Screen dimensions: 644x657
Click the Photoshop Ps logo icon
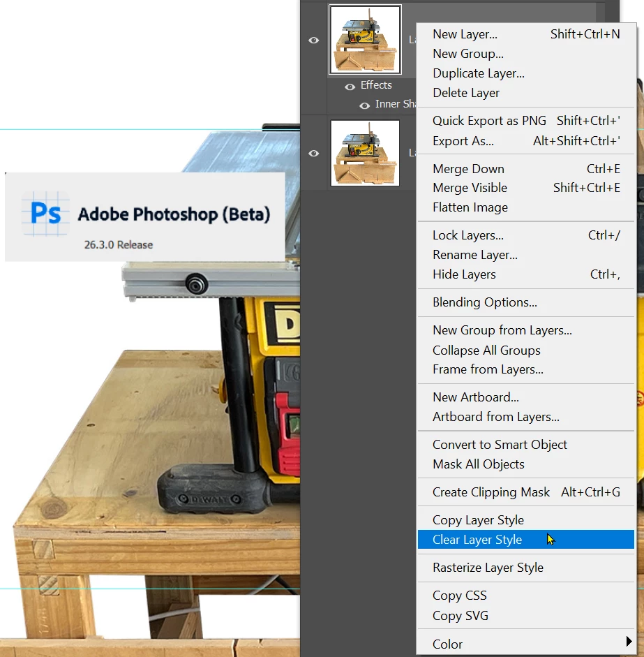point(45,213)
